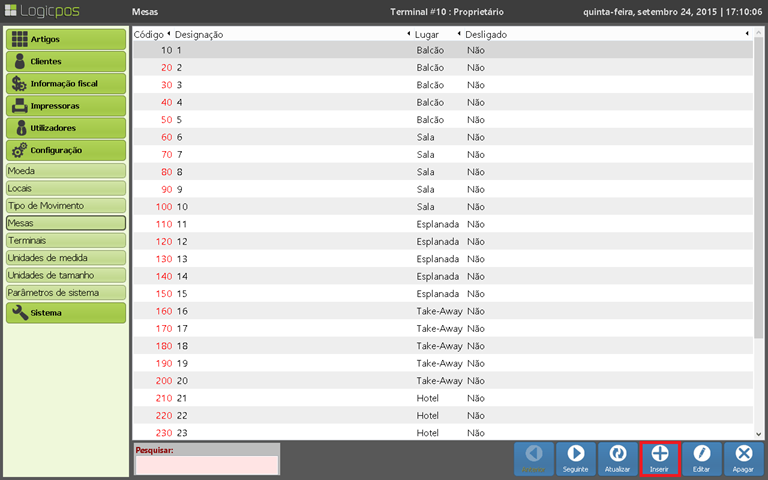Screen dimensions: 768x480
Task: Open Parâmetros de sistema item
Action: (66, 293)
